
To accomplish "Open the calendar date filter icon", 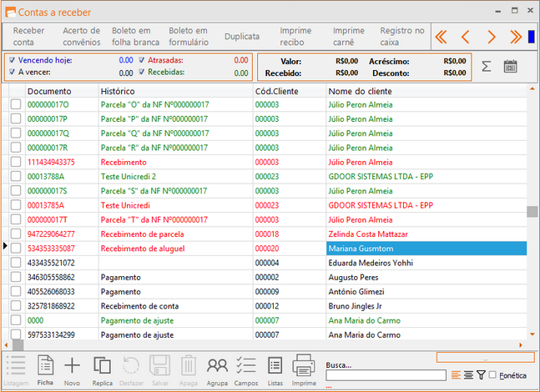I will (511, 66).
